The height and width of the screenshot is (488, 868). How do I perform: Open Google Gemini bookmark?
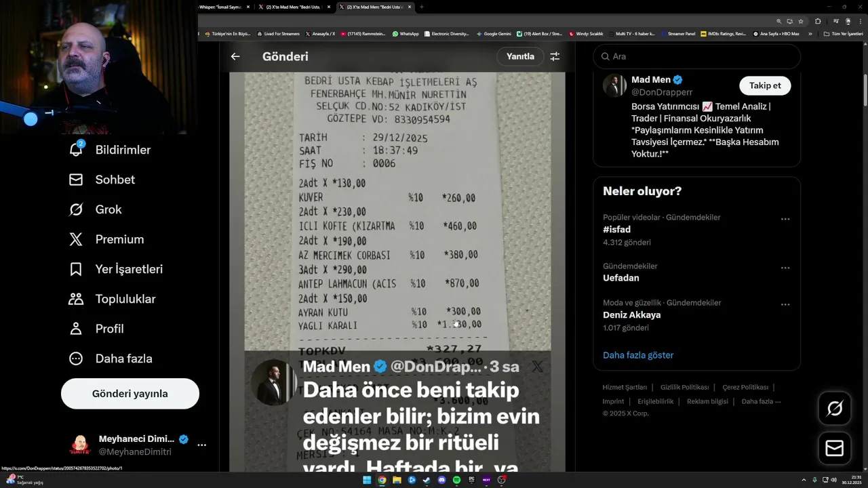pyautogui.click(x=494, y=33)
